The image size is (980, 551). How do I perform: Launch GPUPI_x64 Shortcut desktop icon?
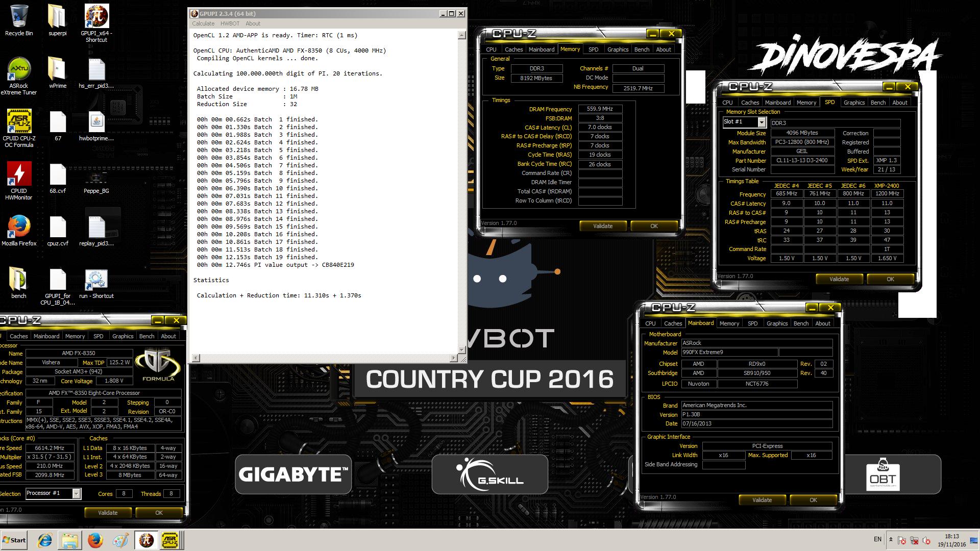coord(96,23)
